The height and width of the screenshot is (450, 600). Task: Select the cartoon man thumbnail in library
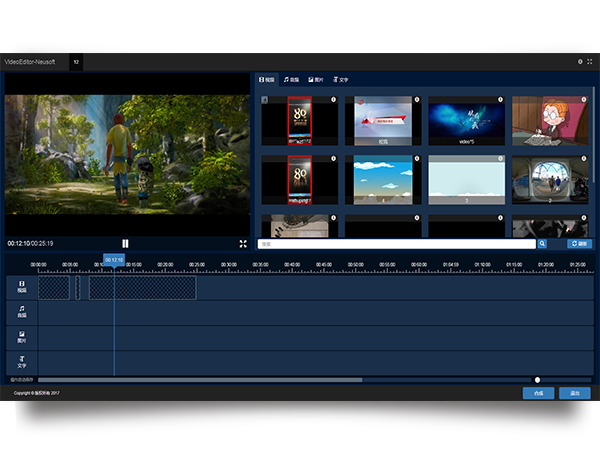(550, 120)
